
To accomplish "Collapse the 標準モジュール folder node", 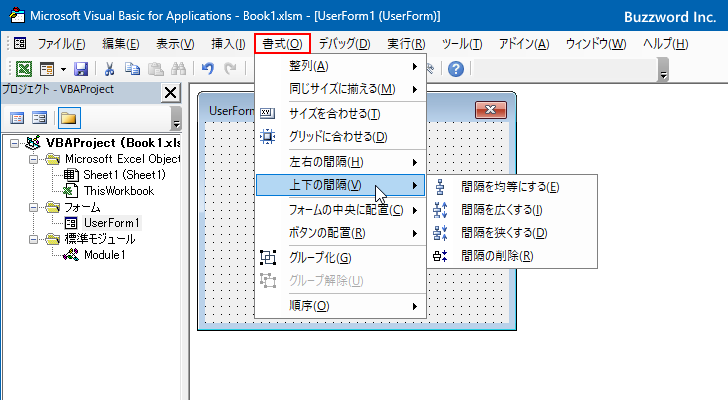I will pyautogui.click(x=33, y=239).
